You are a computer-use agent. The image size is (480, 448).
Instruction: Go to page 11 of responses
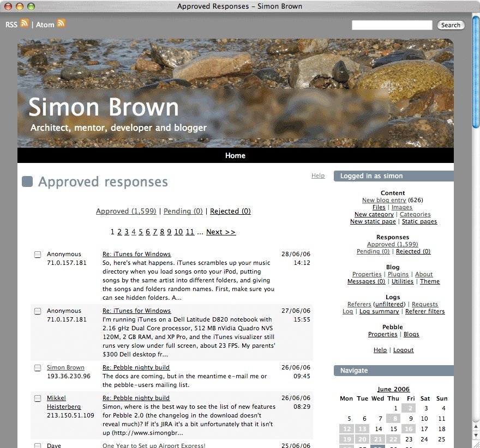(x=190, y=232)
